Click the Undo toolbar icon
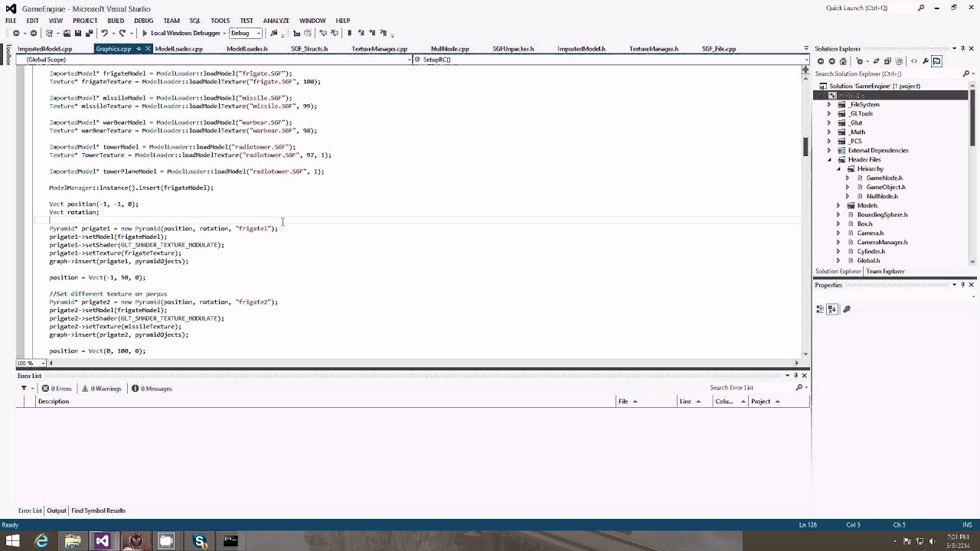This screenshot has height=551, width=980. pos(104,33)
